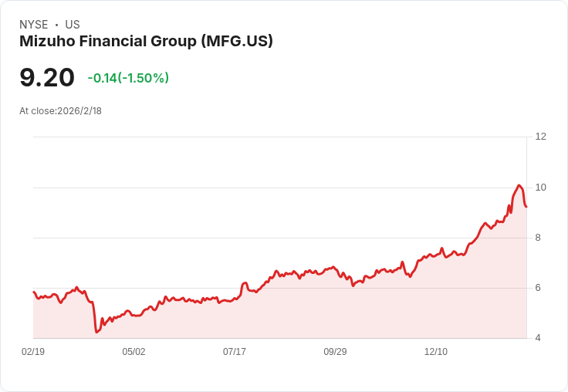Select the 09/29 date on the x-axis
This screenshot has width=568, height=392.
pyautogui.click(x=335, y=352)
